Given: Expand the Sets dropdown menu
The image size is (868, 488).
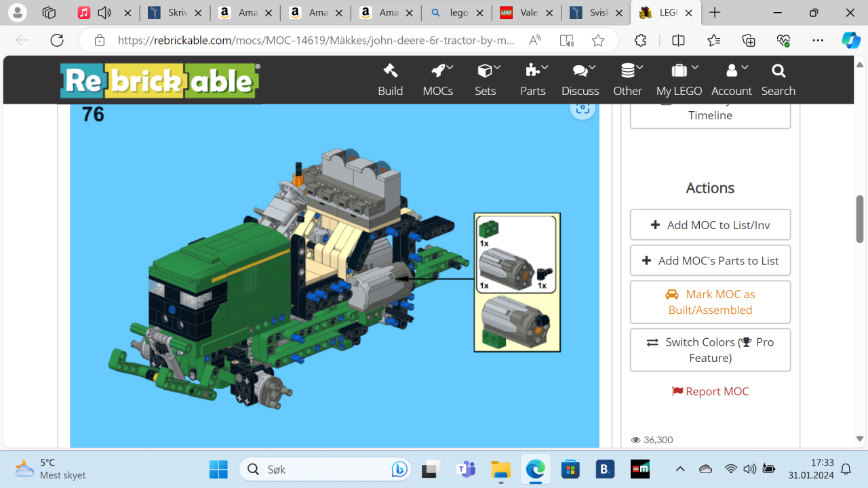Looking at the screenshot, I should 486,80.
